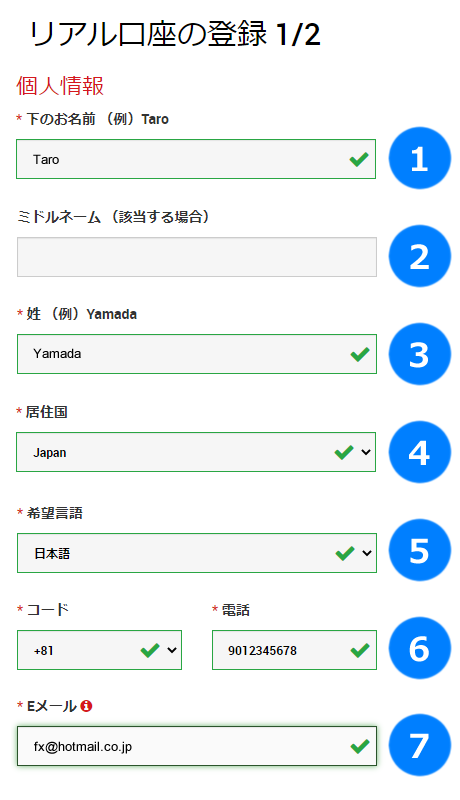
Task: Click the email field with fx@hotmail.co.jp
Action: 197,746
